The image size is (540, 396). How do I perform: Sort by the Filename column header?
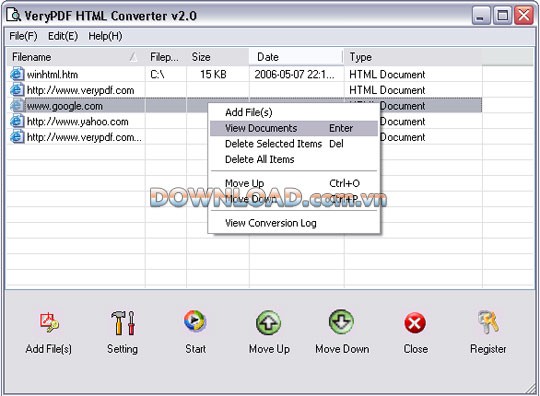tap(75, 57)
